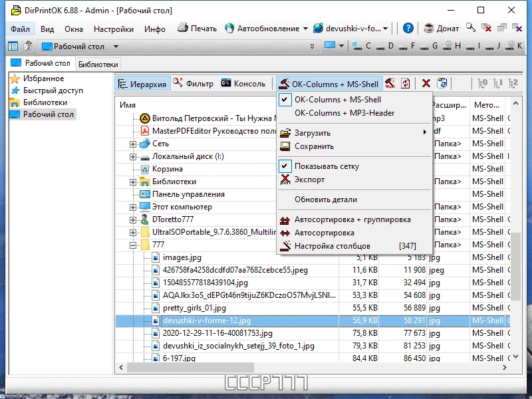Click the Печать printer icon
532x399 pixels.
click(183, 28)
